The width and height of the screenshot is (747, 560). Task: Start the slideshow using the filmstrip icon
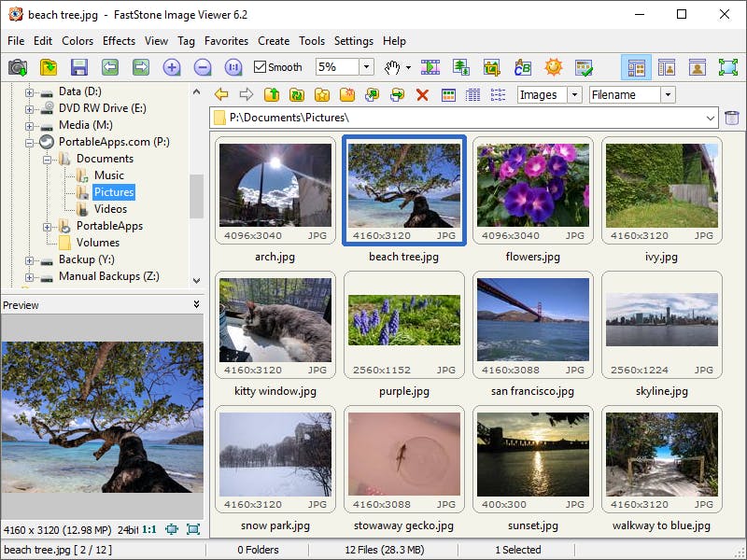[x=430, y=67]
